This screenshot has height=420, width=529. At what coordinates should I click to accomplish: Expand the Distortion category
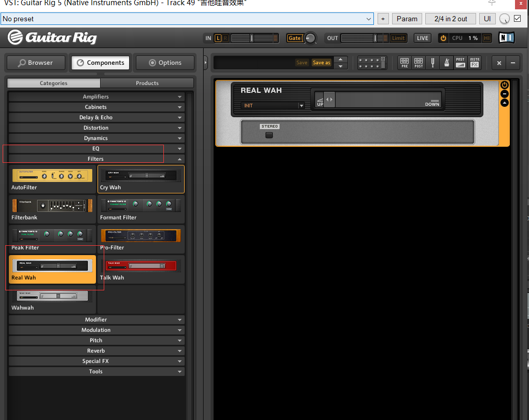96,128
